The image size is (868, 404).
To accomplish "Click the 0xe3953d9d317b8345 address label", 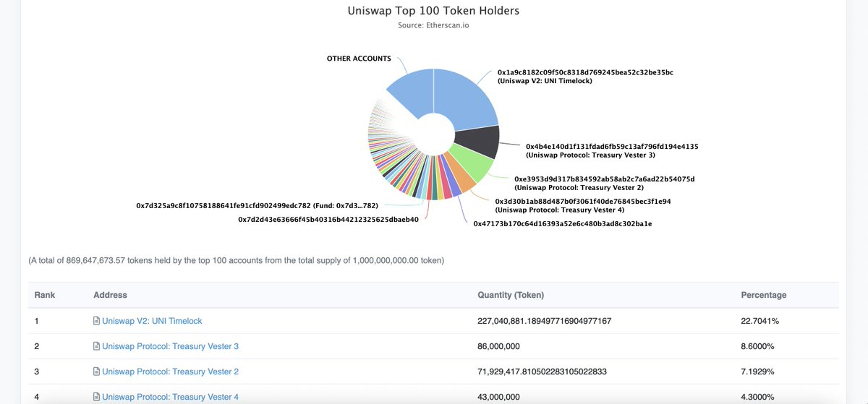I will (605, 183).
